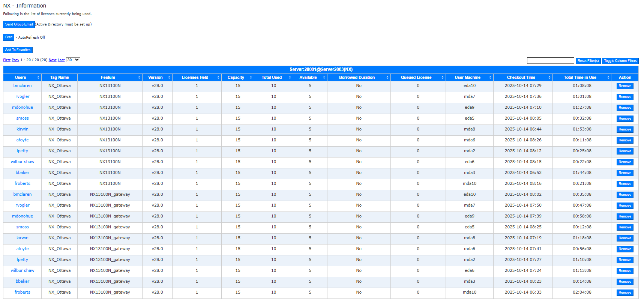Remove froberts' license from 08:16

625,184
